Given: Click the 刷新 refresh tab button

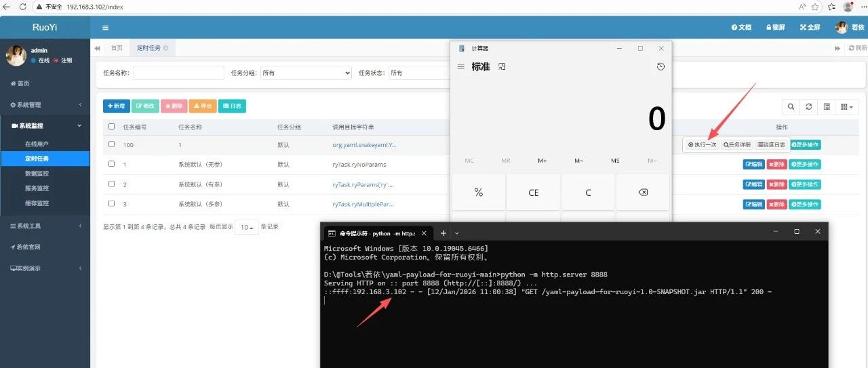Looking at the screenshot, I should coord(857,48).
